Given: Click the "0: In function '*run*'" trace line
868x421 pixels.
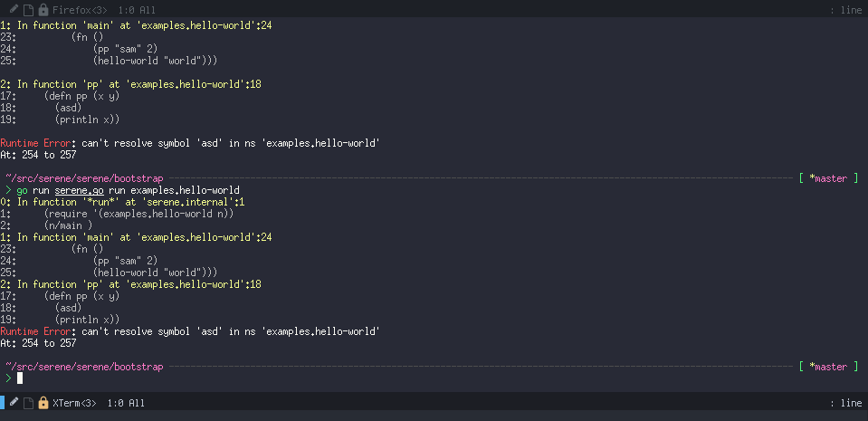Looking at the screenshot, I should tap(122, 202).
